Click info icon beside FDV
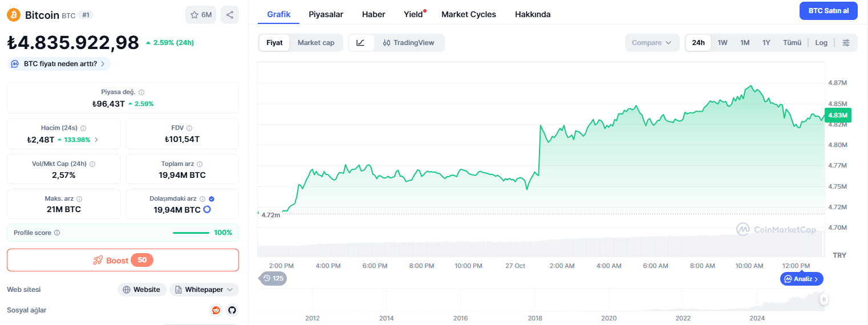This screenshot has height=325, width=868. point(189,128)
